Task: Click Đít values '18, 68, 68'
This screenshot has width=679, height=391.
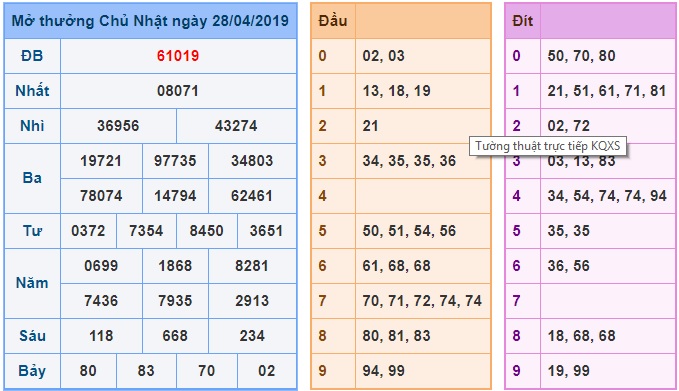Action: 582,336
